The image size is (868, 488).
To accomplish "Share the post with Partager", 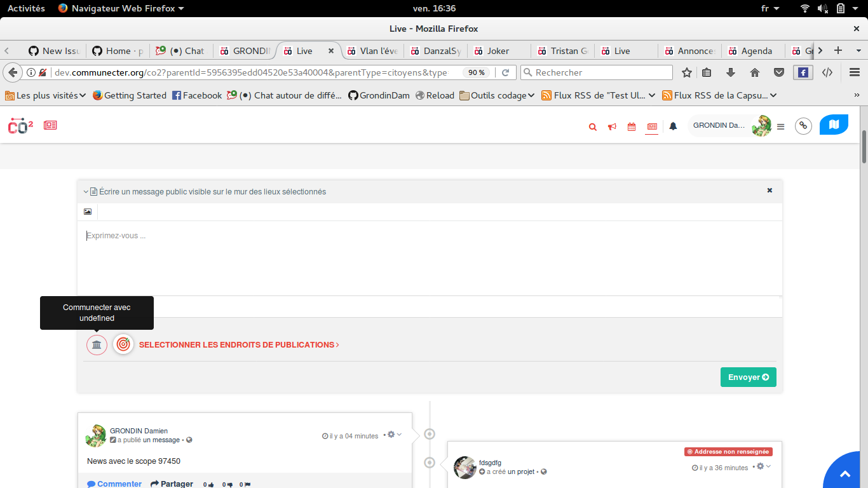I will (172, 484).
